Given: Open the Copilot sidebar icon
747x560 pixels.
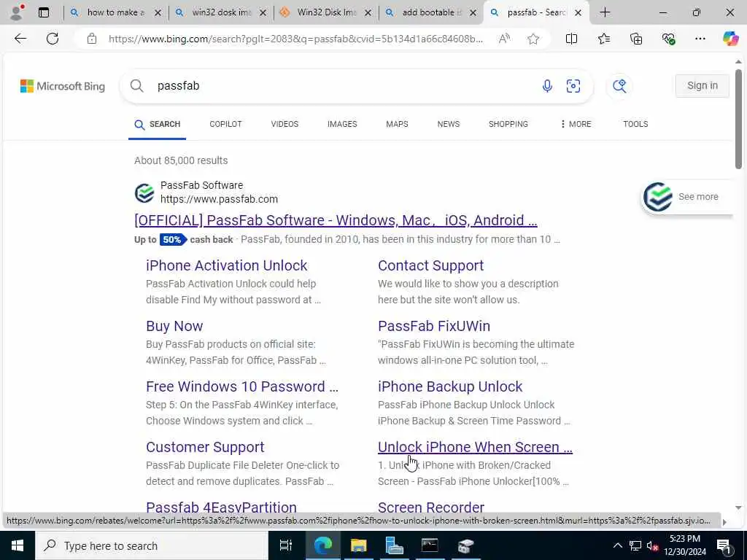Looking at the screenshot, I should coord(730,39).
